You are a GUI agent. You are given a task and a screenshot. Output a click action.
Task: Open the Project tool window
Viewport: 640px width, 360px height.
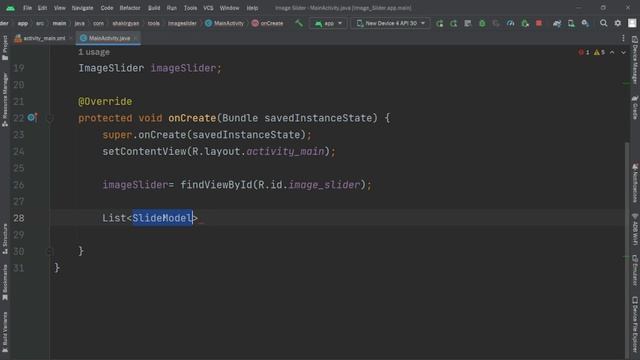tap(5, 48)
